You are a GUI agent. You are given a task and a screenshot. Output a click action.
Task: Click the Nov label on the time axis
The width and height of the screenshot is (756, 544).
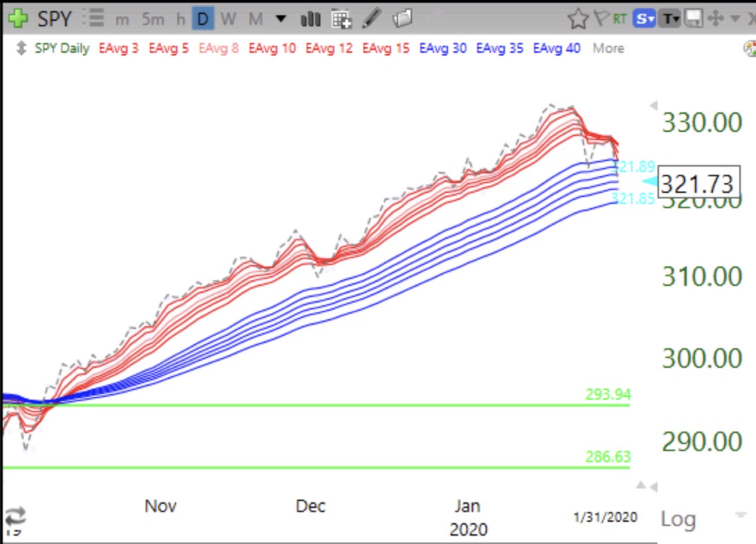(x=160, y=506)
